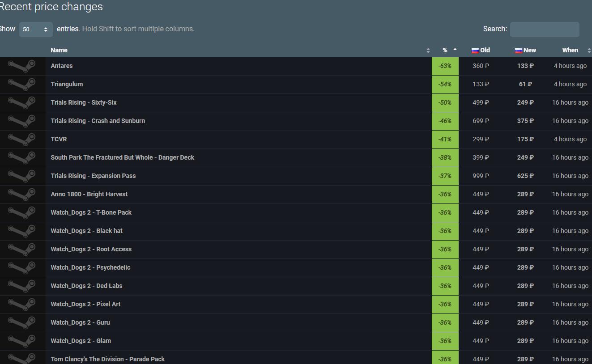Click the Steam icon next to Watch_Dogs 2 - Pixel Art
Image resolution: width=592 pixels, height=364 pixels.
(22, 305)
